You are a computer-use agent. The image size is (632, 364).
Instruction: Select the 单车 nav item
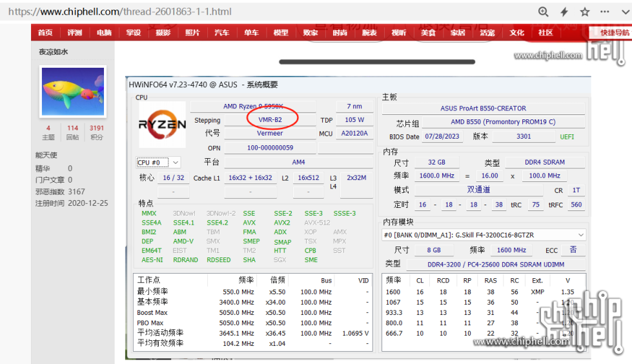click(x=251, y=33)
